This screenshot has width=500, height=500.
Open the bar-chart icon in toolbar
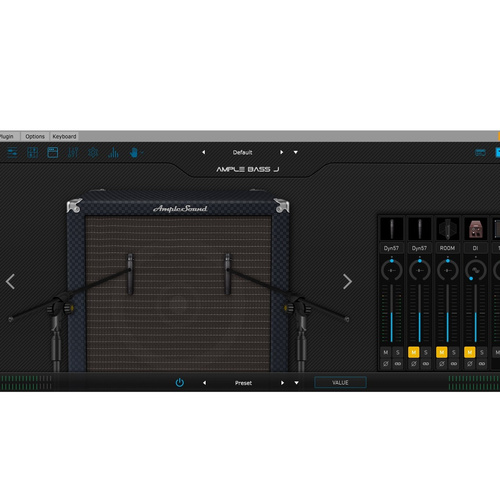(113, 153)
